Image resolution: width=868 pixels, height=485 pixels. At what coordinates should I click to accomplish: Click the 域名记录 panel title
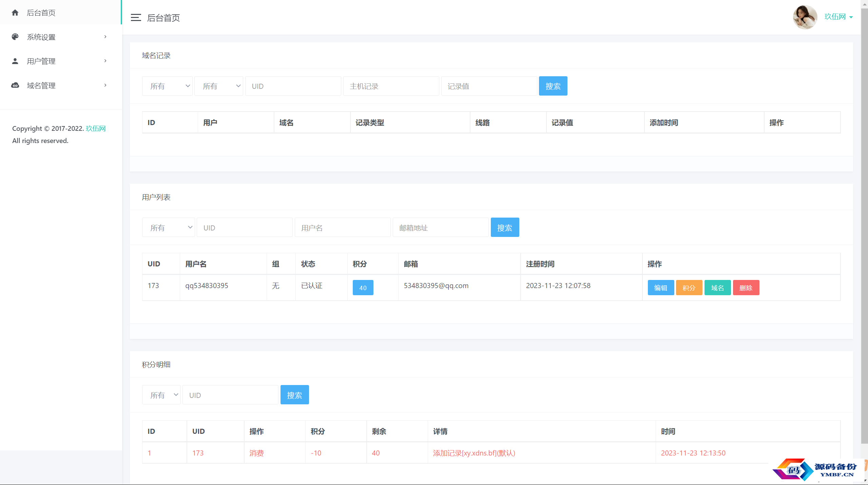click(x=156, y=55)
